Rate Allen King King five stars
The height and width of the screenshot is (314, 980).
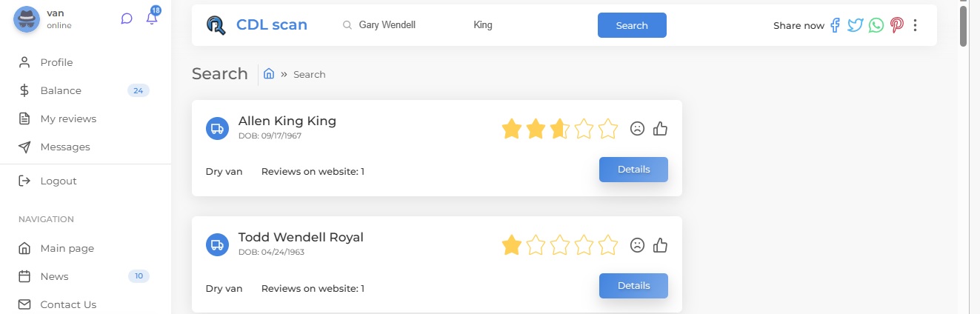click(608, 129)
